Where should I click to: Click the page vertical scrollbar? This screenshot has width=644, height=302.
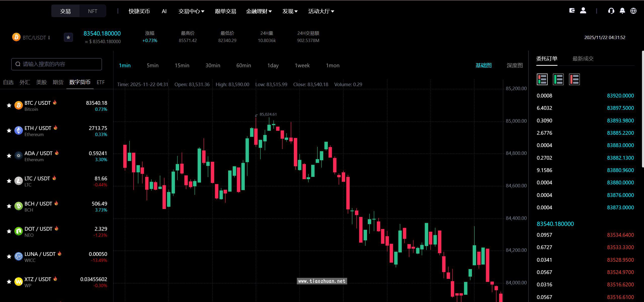(642, 108)
